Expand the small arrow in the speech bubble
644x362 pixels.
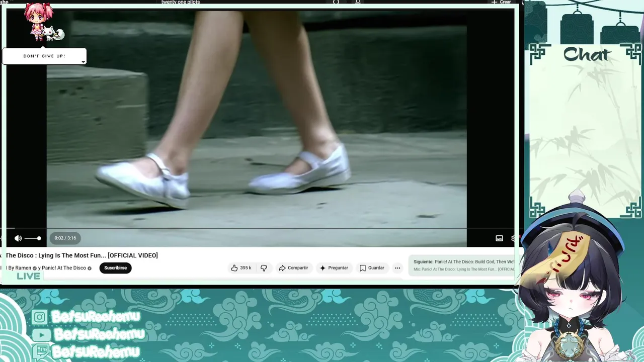click(x=83, y=62)
